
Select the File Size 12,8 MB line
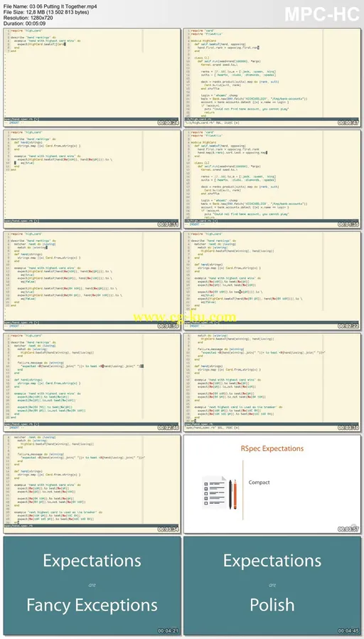click(46, 12)
